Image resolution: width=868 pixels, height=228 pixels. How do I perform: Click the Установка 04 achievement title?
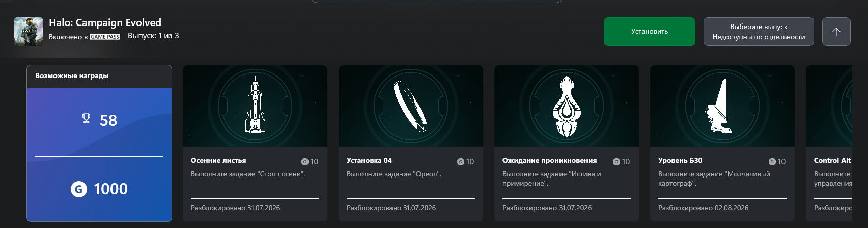coord(369,160)
